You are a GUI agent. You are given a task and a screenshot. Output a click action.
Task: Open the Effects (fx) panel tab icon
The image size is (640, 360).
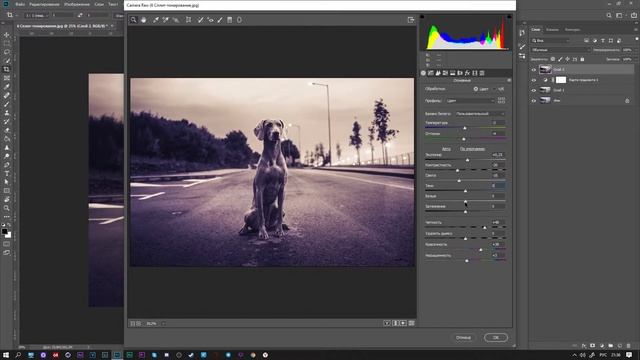coord(467,73)
